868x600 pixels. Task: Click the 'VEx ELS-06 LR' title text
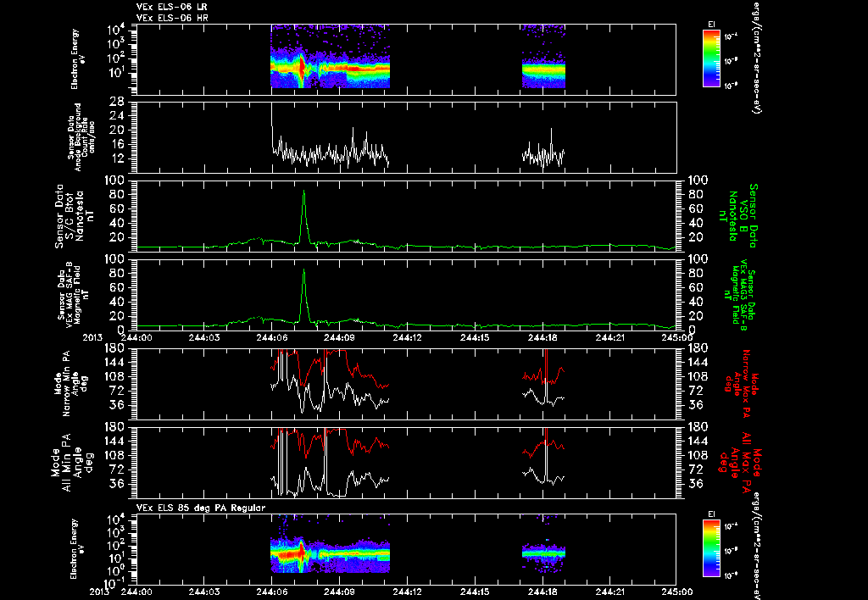pyautogui.click(x=172, y=7)
